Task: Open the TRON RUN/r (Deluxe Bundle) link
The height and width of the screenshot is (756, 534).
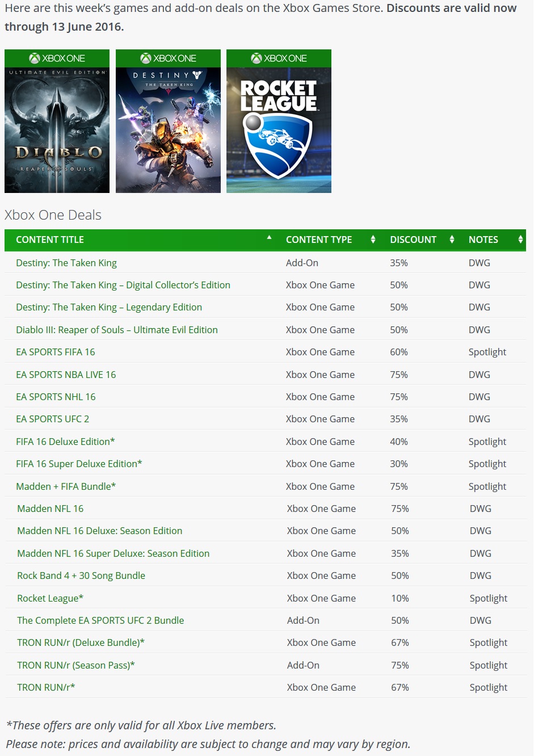Action: click(x=81, y=642)
